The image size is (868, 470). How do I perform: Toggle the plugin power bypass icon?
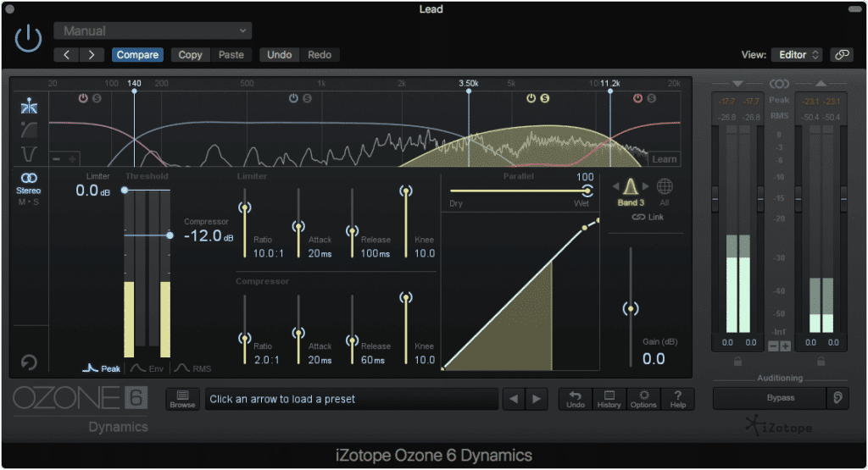coord(28,39)
